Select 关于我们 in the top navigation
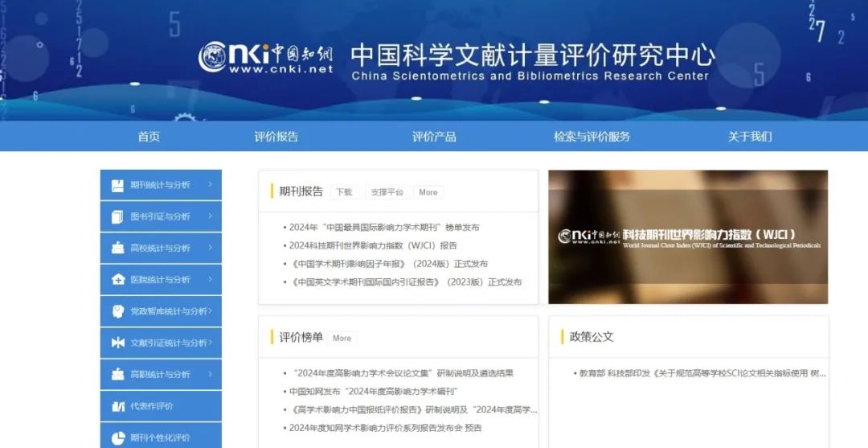 coord(750,137)
